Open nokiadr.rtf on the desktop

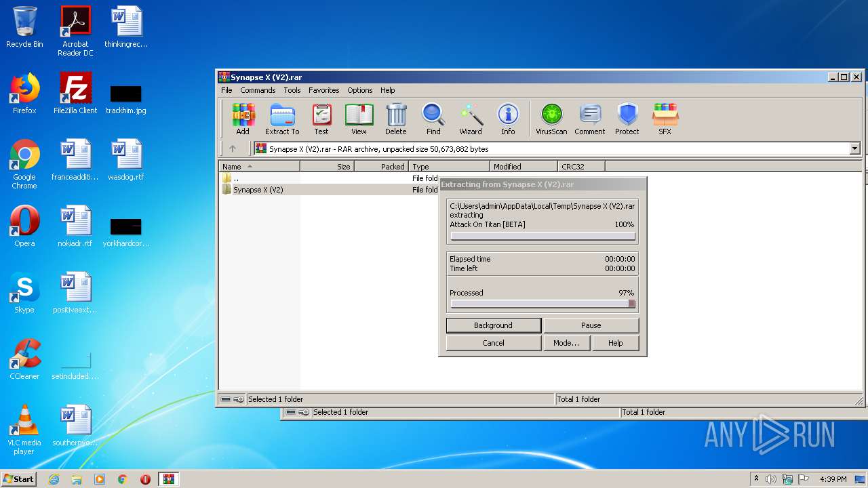pos(75,226)
